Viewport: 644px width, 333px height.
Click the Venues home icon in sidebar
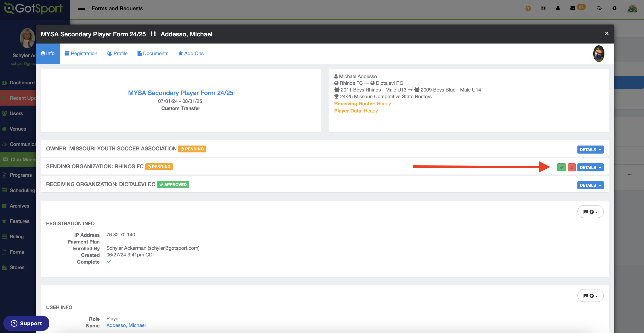pyautogui.click(x=4, y=129)
